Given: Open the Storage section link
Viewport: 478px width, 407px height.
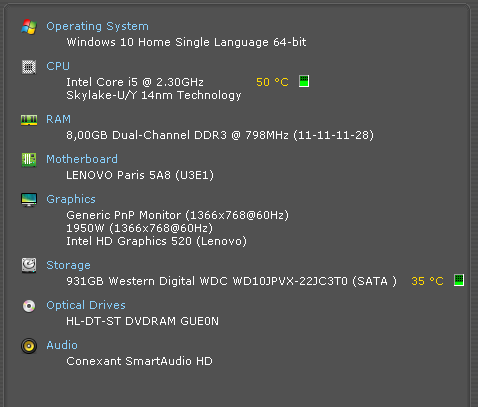Looking at the screenshot, I should tap(68, 265).
